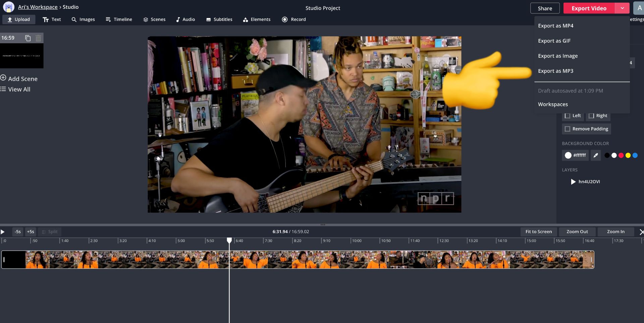Open the Subtitles tool
644x323 pixels.
219,19
